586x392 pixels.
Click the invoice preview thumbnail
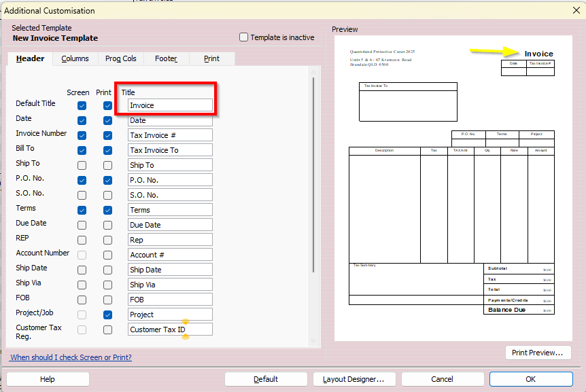pos(453,188)
